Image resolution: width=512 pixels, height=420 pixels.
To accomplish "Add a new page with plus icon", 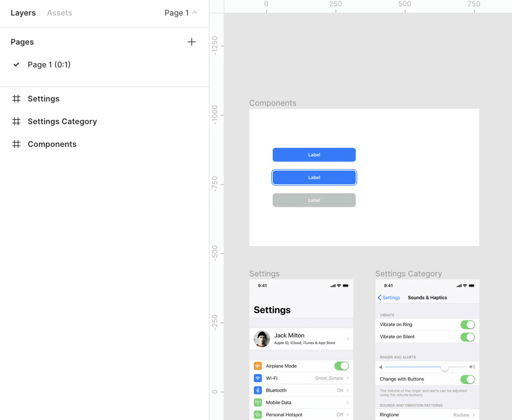I will coord(192,42).
